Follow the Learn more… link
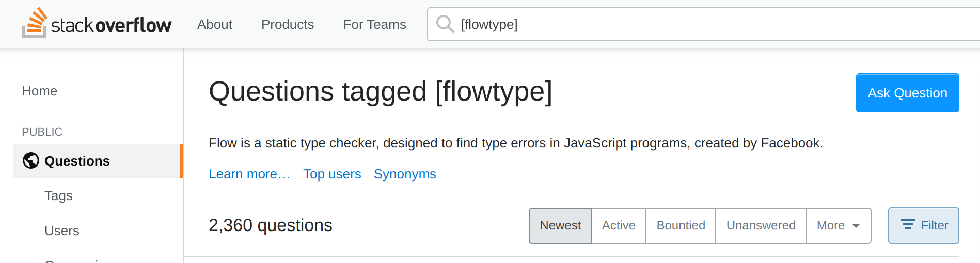 click(x=249, y=174)
